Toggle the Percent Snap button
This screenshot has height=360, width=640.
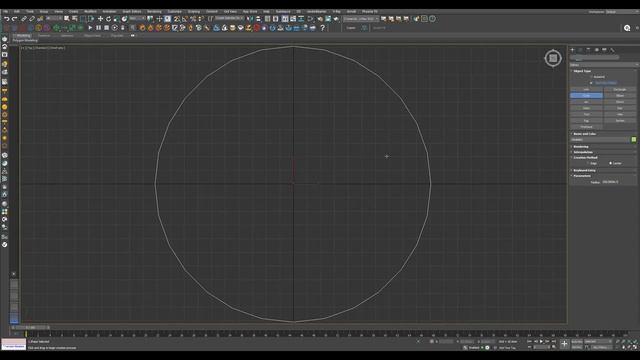(193, 18)
